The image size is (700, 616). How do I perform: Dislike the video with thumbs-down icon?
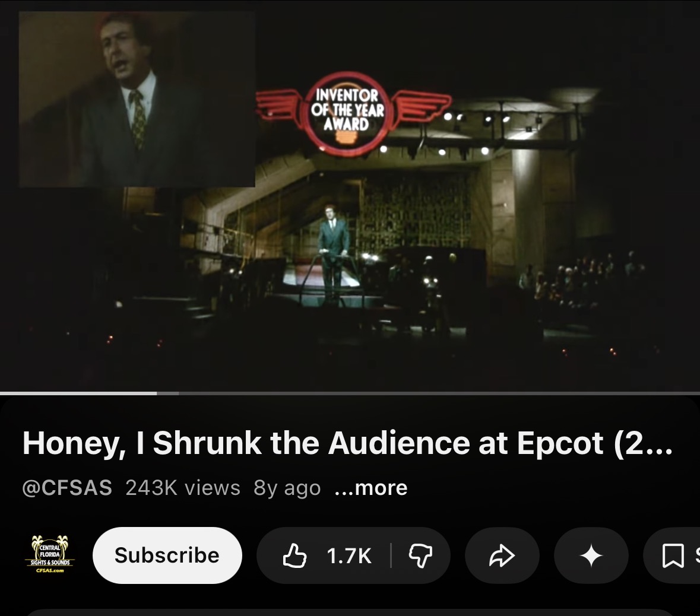420,555
